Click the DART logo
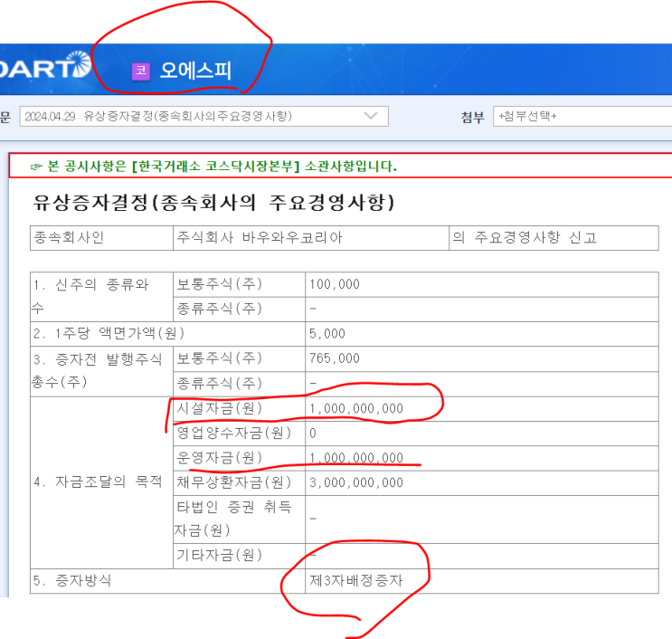The height and width of the screenshot is (639, 672). [45, 65]
